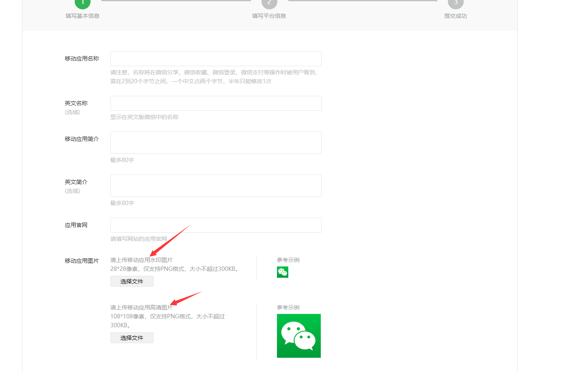Click the 英文名称 label
This screenshot has width=588, height=372.
pos(76,103)
